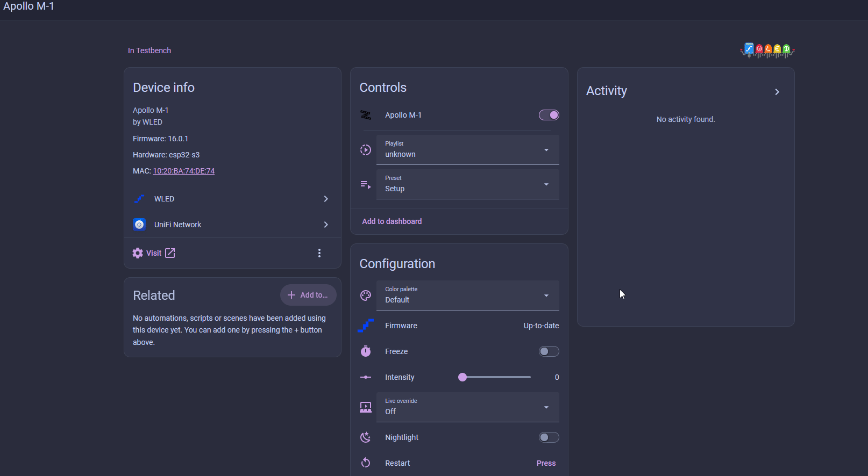Click the settings gear icon beside Visit
Viewport: 868px width, 476px height.
(x=138, y=253)
